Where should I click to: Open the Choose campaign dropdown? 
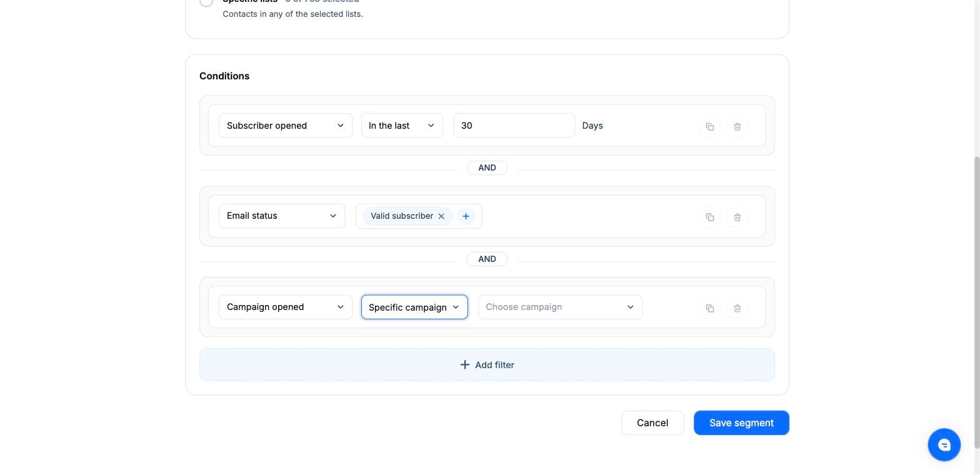coord(560,307)
